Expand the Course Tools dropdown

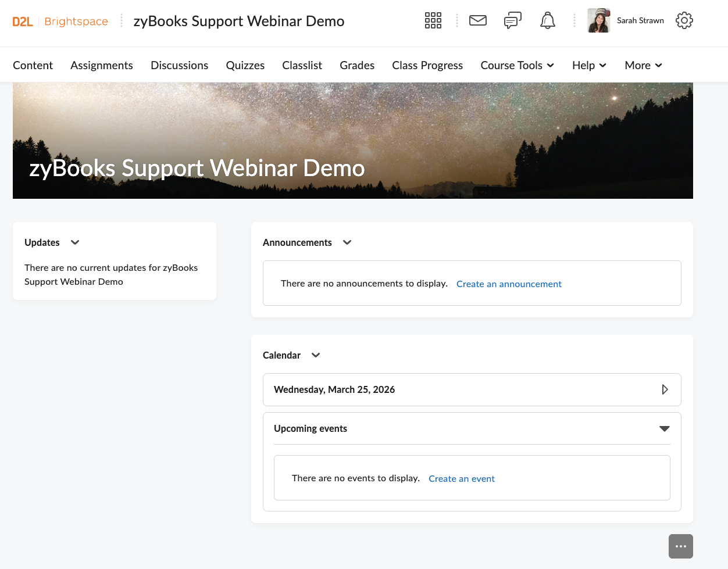point(518,65)
